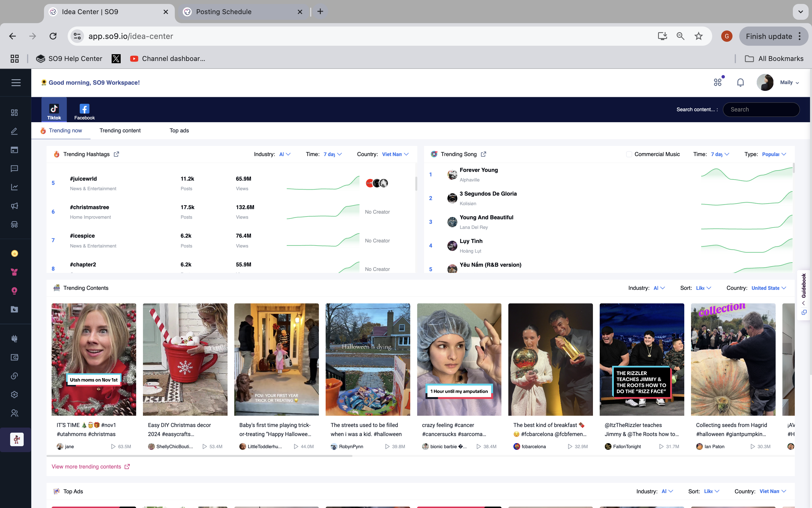Open external link icon beside Trending Song
Image resolution: width=812 pixels, height=508 pixels.
coord(484,154)
